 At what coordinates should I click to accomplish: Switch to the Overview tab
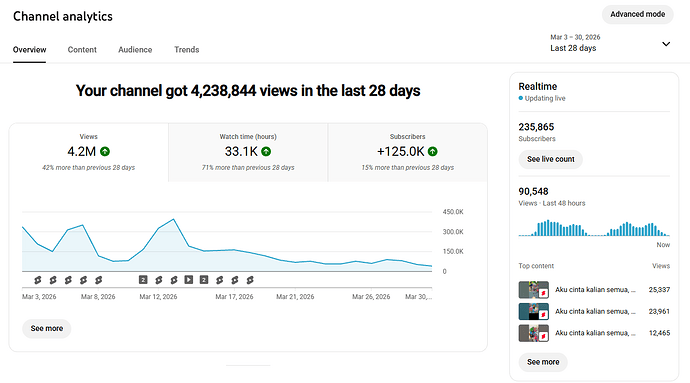[x=29, y=50]
